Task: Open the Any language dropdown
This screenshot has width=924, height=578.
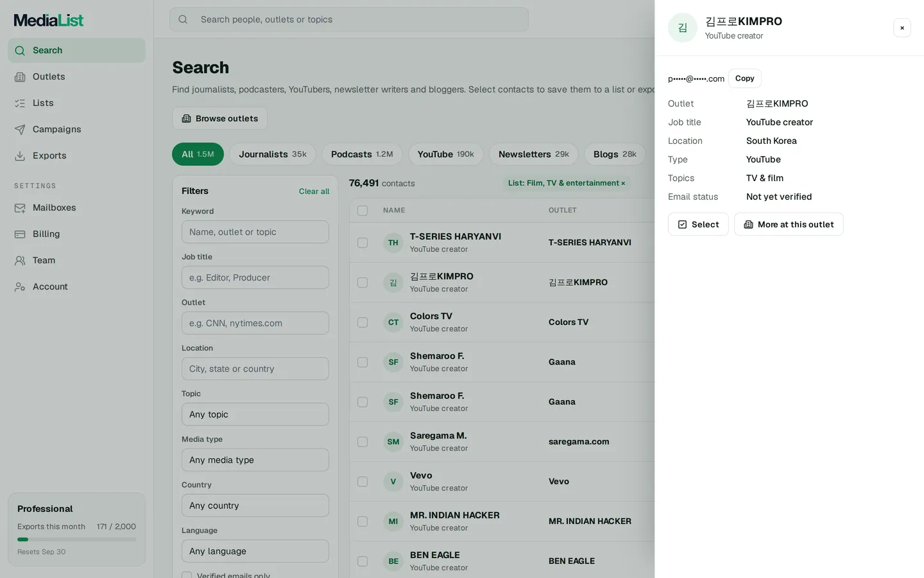Action: click(x=255, y=551)
